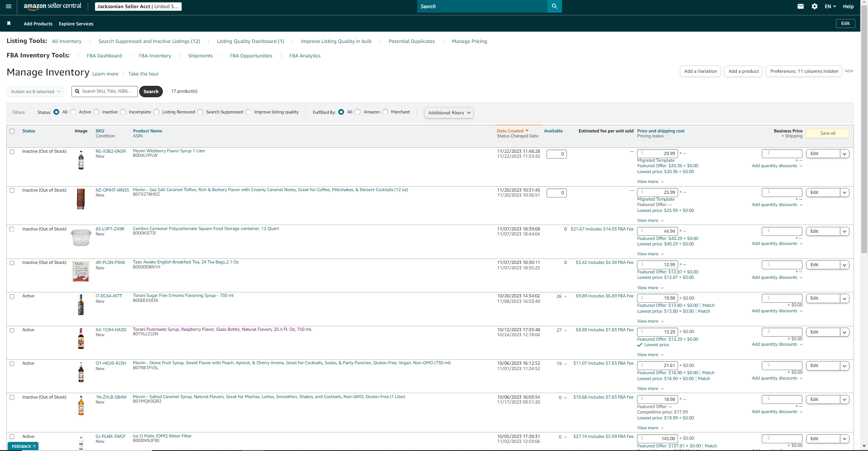Image resolution: width=868 pixels, height=451 pixels.
Task: Select the Inactive status radio button
Action: click(x=96, y=112)
